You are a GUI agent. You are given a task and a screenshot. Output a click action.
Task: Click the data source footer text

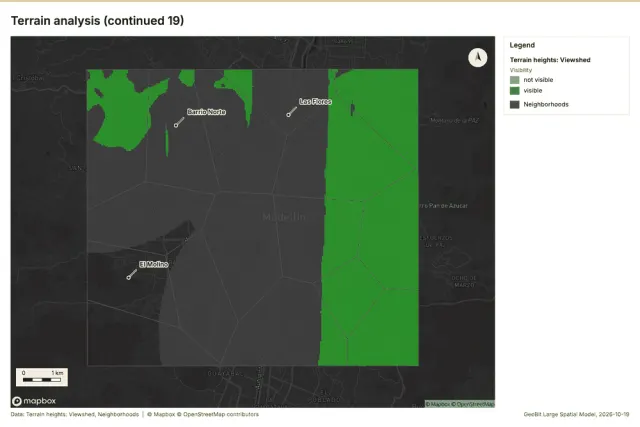click(135, 414)
